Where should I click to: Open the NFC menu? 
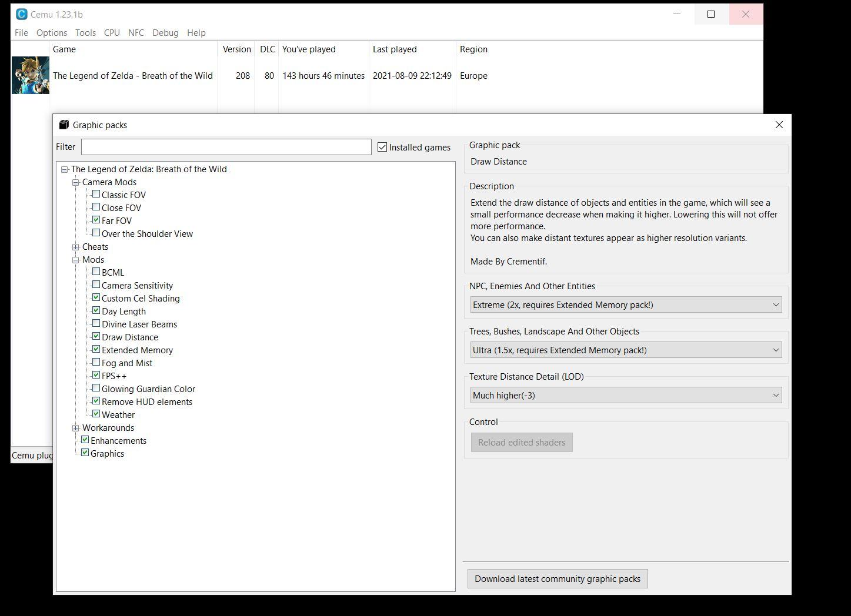tap(136, 33)
